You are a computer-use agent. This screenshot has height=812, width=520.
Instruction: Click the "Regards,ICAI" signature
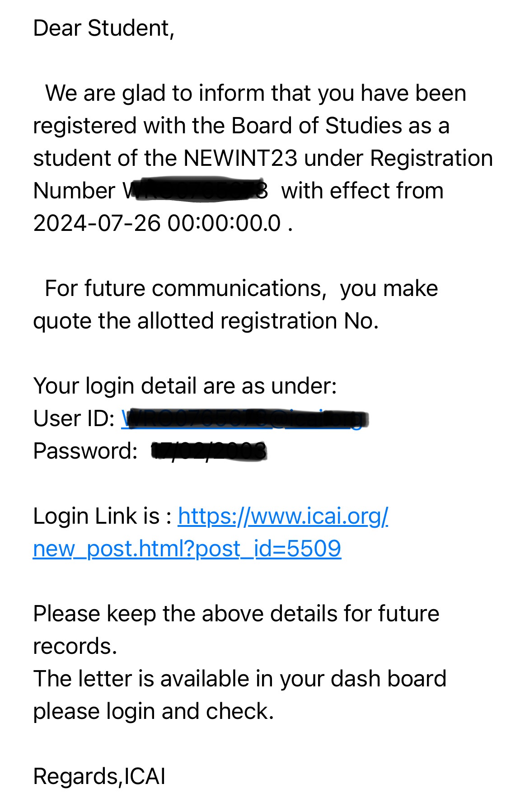99,776
